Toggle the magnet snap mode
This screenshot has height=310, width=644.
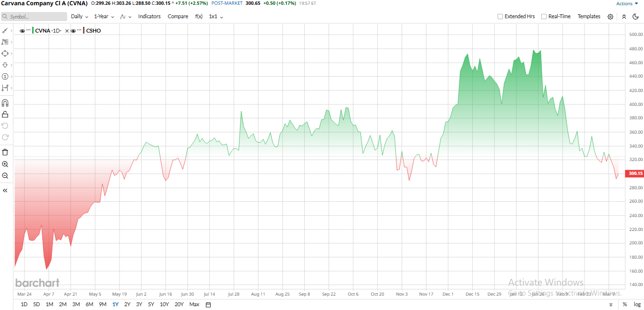coord(5,103)
